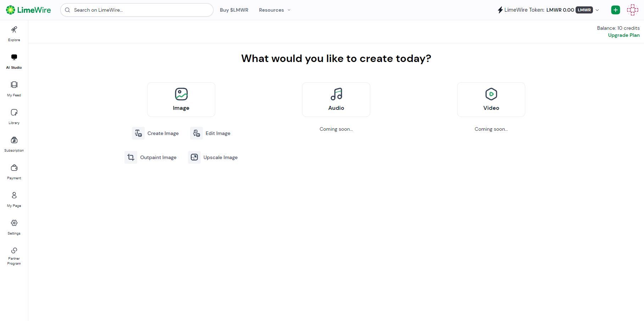Open Settings from the sidebar
Image resolution: width=644 pixels, height=321 pixels.
click(x=14, y=227)
